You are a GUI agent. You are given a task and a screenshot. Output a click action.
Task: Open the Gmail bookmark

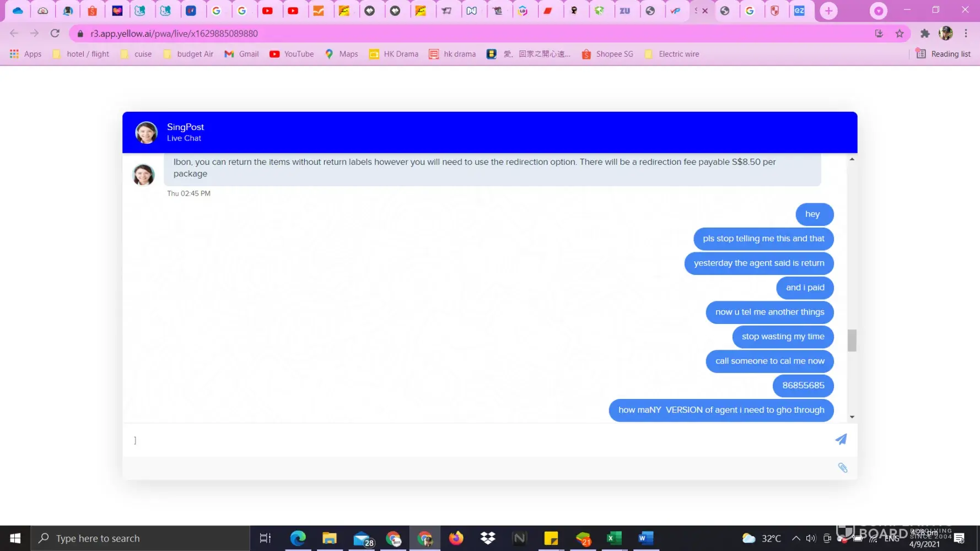coord(241,54)
